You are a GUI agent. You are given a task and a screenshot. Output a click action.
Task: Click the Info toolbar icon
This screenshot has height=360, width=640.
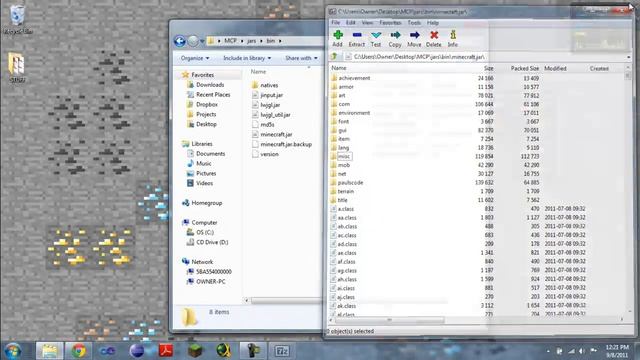click(x=453, y=39)
